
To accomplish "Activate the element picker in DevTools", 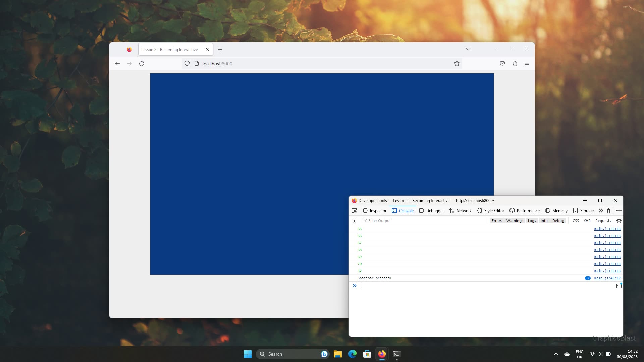I will tap(354, 211).
